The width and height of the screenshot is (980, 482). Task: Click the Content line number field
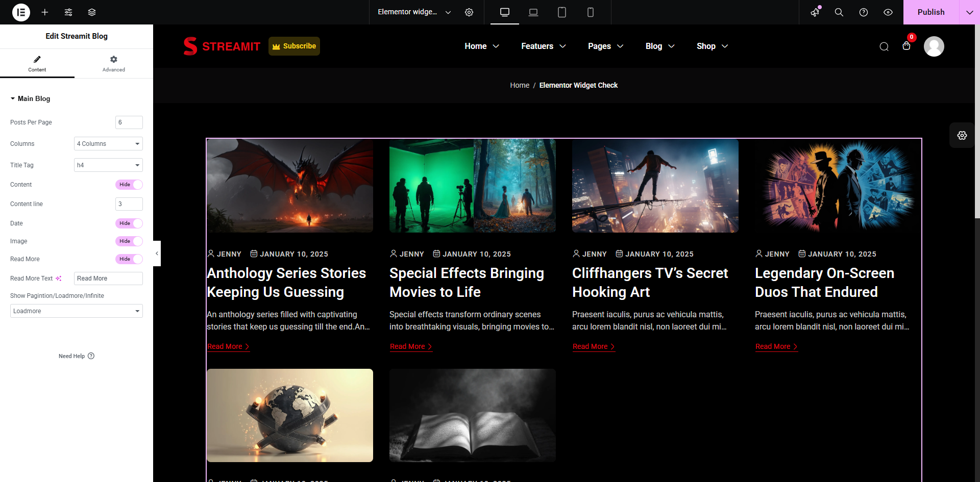click(129, 204)
